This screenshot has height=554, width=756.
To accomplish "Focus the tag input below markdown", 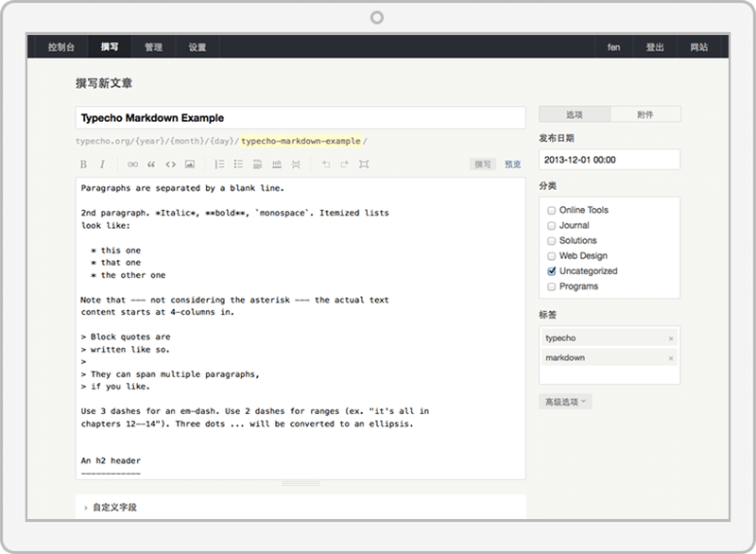I will click(x=610, y=374).
